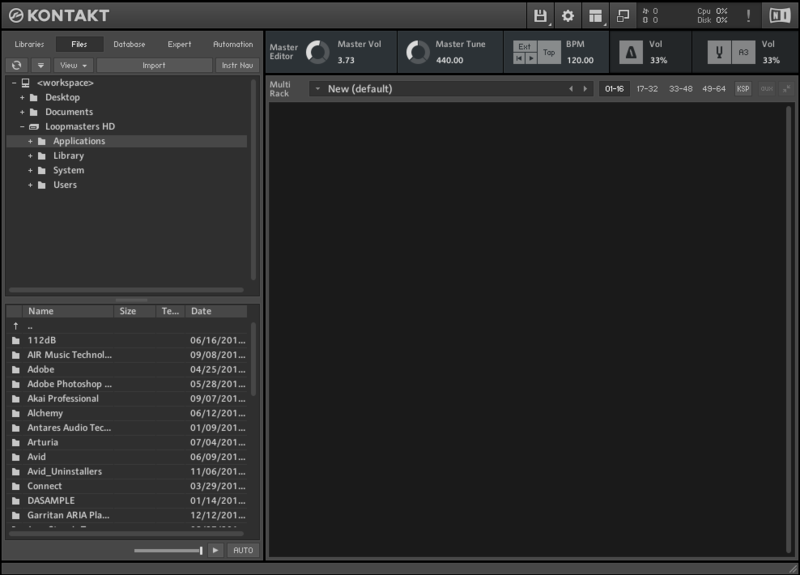Click the minimized view icon

(623, 16)
